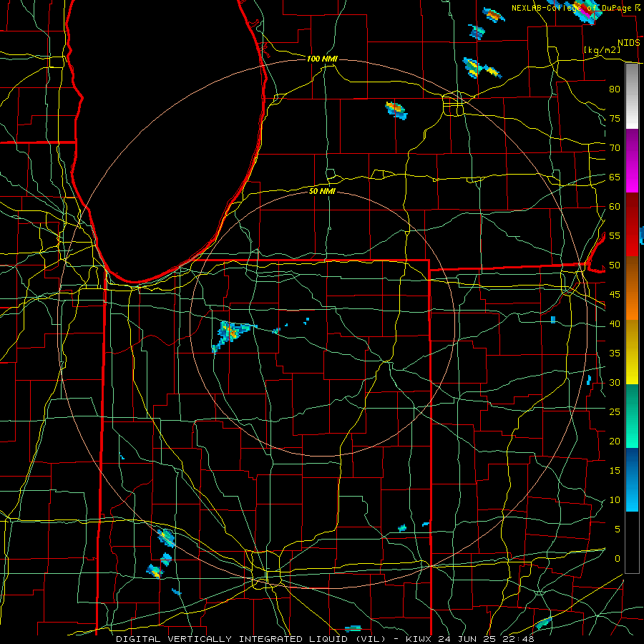Image resolution: width=644 pixels, height=644 pixels.
Task: Click the "40" value on the VIL scale
Action: 615,324
